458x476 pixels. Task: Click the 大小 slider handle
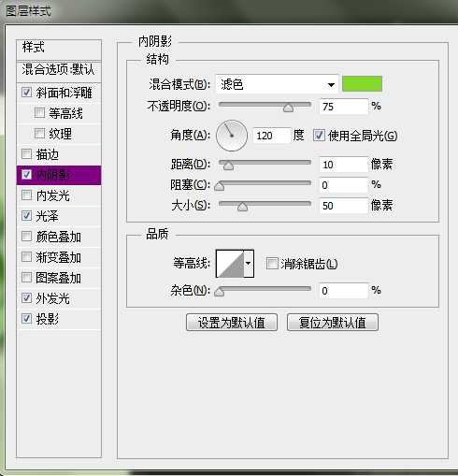point(242,207)
